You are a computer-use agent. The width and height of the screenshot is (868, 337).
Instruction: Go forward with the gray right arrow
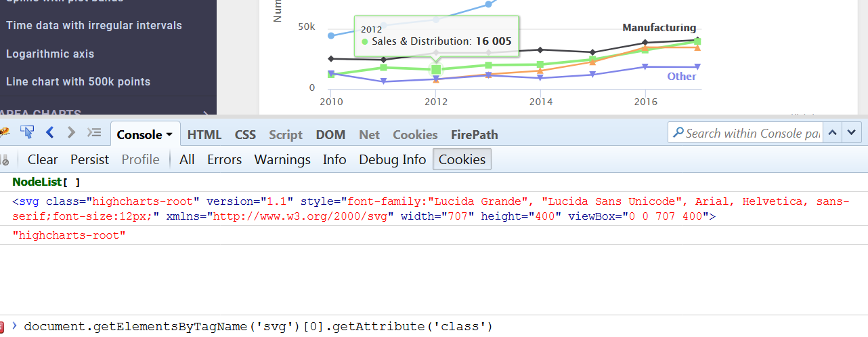click(71, 132)
